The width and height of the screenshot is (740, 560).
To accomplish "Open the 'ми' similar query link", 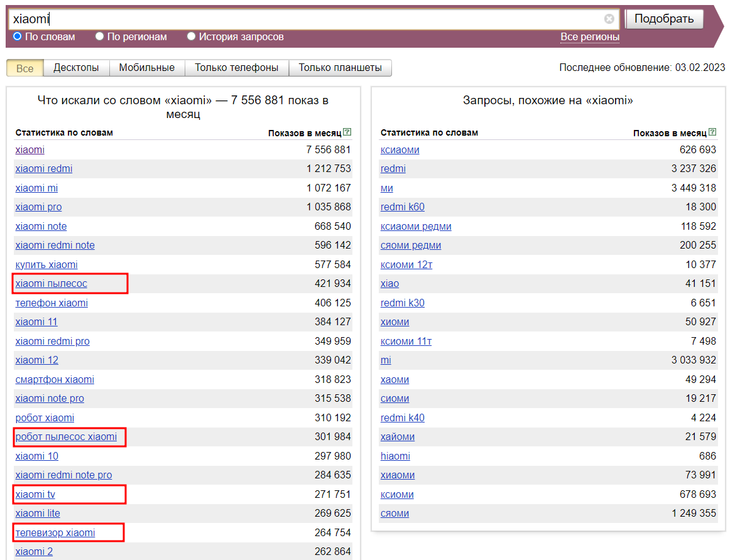I will pos(386,188).
